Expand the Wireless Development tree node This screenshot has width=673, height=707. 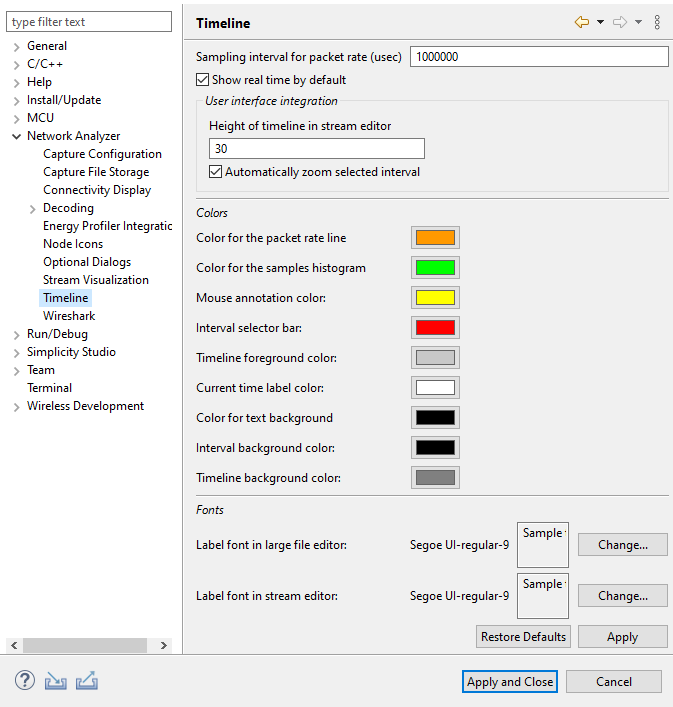point(17,407)
